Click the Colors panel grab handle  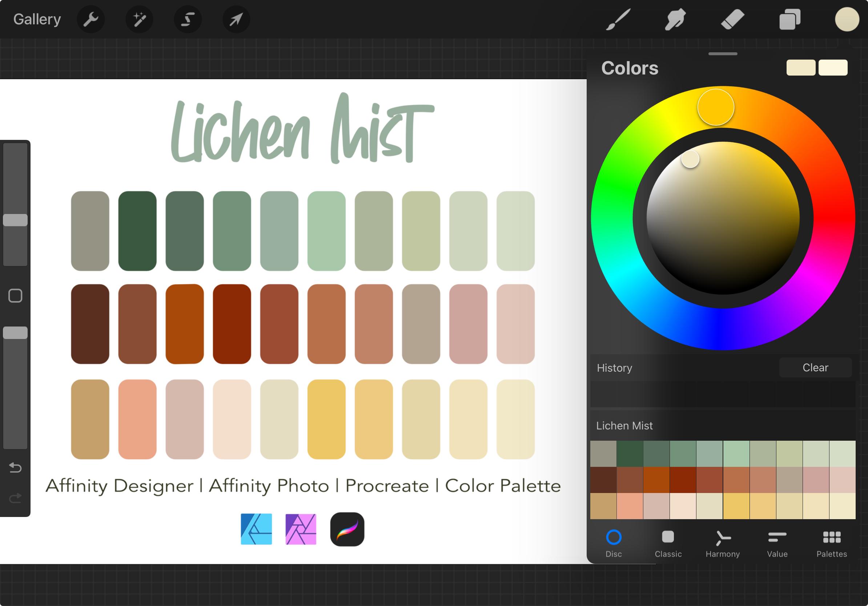(x=723, y=54)
